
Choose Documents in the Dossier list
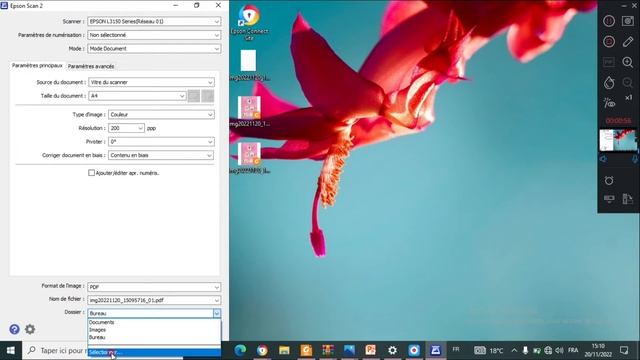(154, 322)
